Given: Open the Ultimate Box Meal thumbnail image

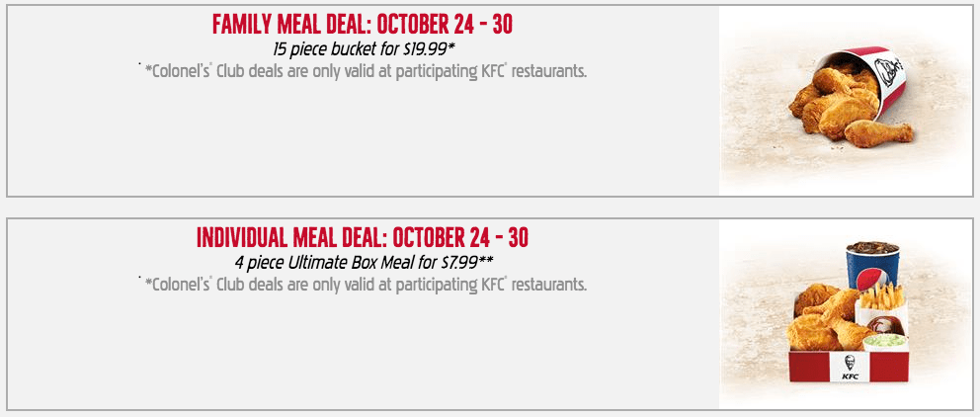Looking at the screenshot, I should (846, 314).
